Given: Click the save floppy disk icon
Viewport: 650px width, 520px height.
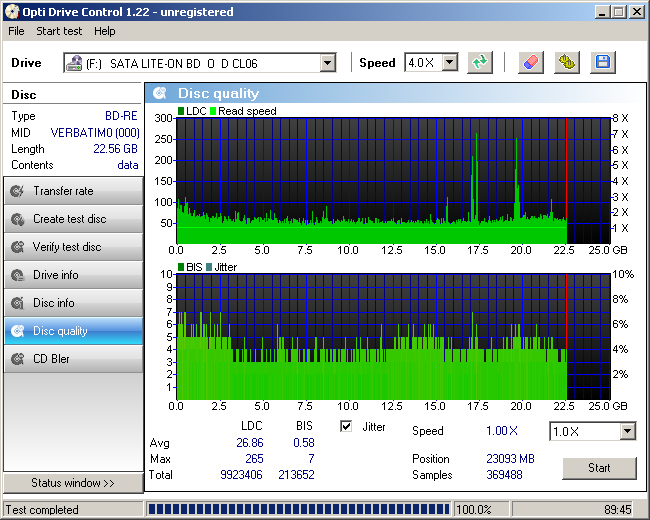Looking at the screenshot, I should pos(603,63).
